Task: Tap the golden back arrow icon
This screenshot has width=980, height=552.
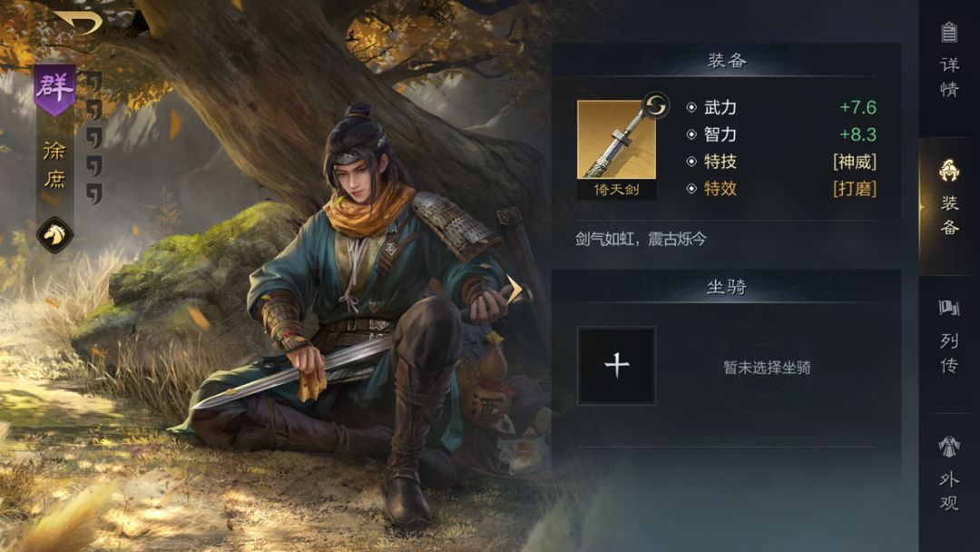Action: 78,22
